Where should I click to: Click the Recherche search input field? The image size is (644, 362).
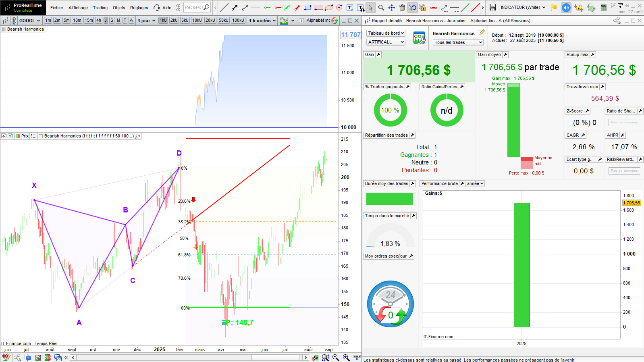pyautogui.click(x=194, y=7)
